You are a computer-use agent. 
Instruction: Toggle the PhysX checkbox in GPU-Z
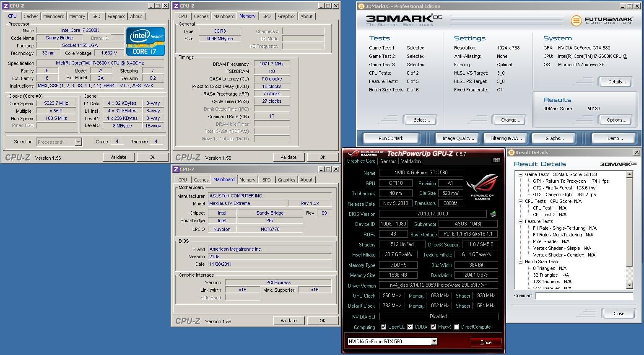tap(433, 327)
